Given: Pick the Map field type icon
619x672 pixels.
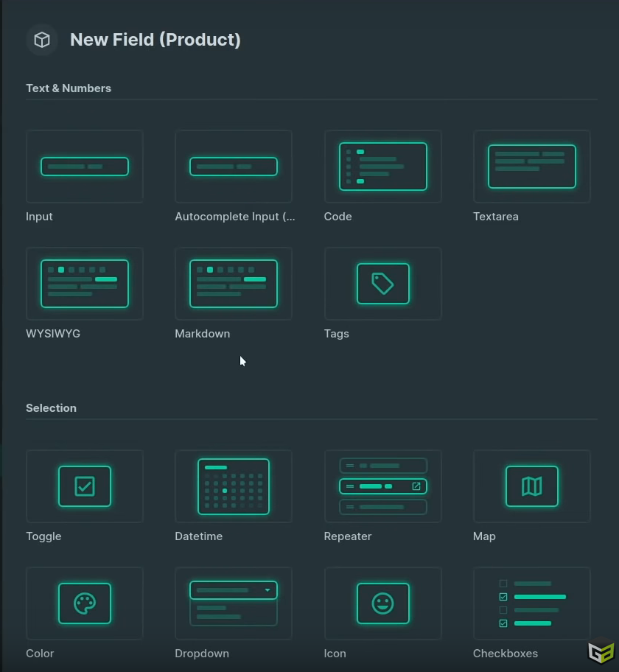Looking at the screenshot, I should tap(531, 486).
